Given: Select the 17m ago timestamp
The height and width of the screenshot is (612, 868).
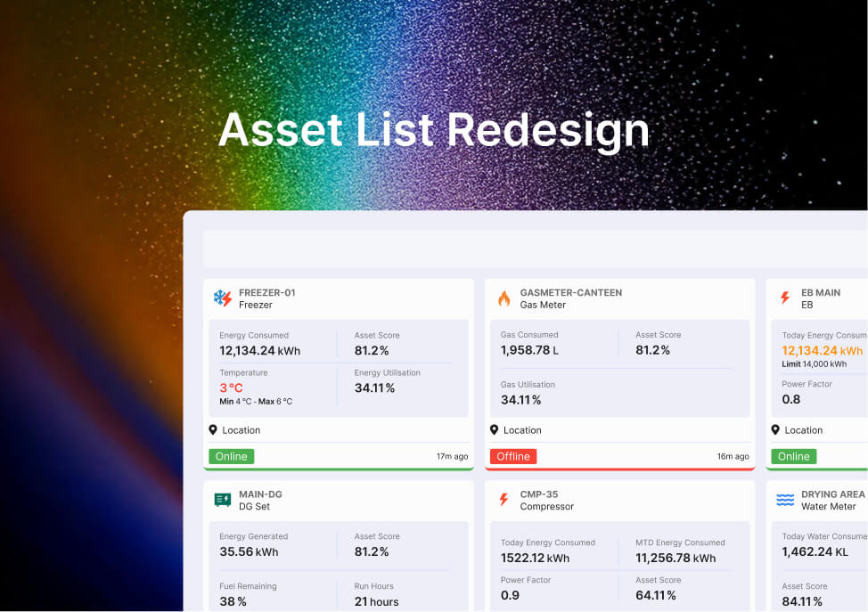Looking at the screenshot, I should (x=452, y=456).
